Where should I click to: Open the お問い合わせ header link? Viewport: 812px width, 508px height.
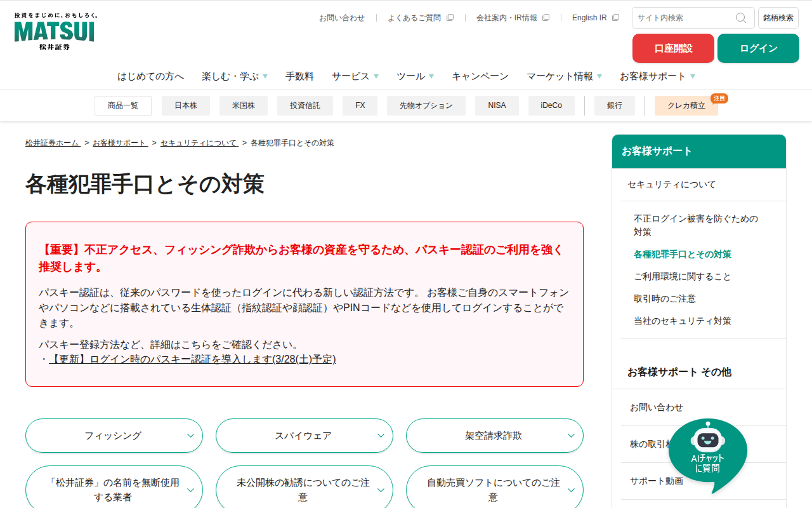pos(342,18)
